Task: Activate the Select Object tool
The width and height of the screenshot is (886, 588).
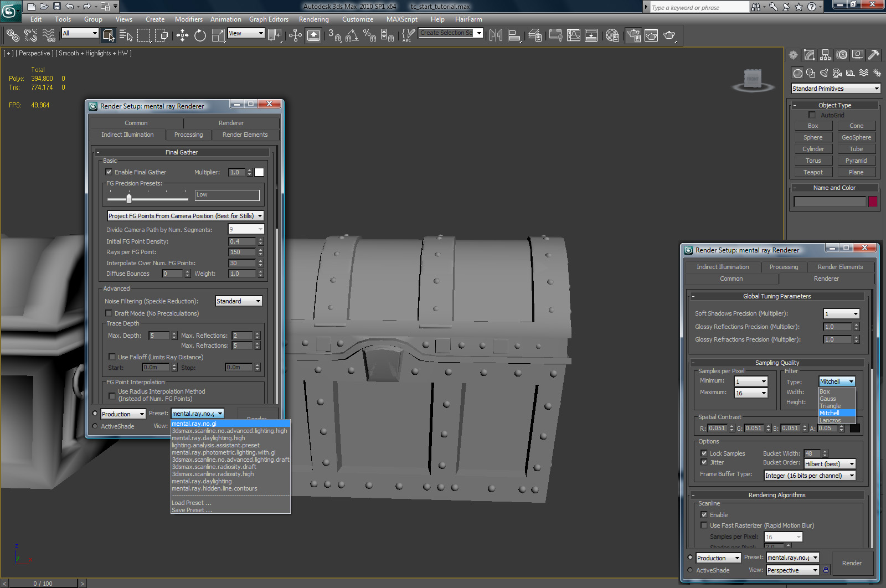Action: pos(109,35)
